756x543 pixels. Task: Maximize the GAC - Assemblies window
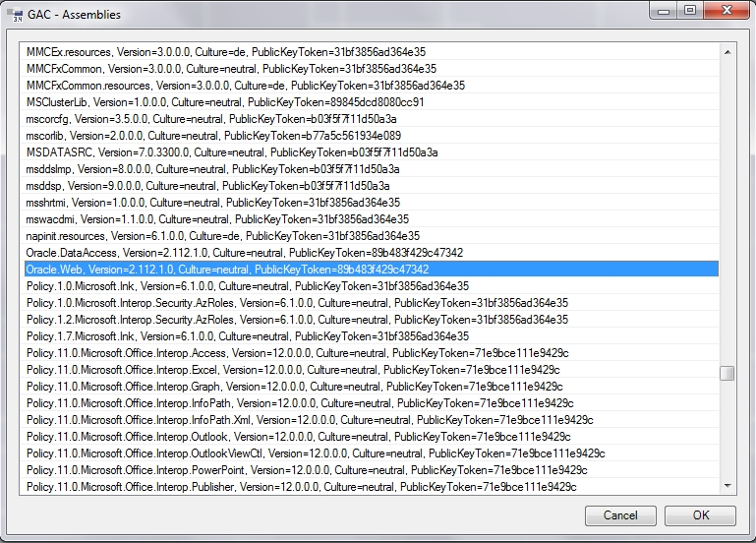689,11
